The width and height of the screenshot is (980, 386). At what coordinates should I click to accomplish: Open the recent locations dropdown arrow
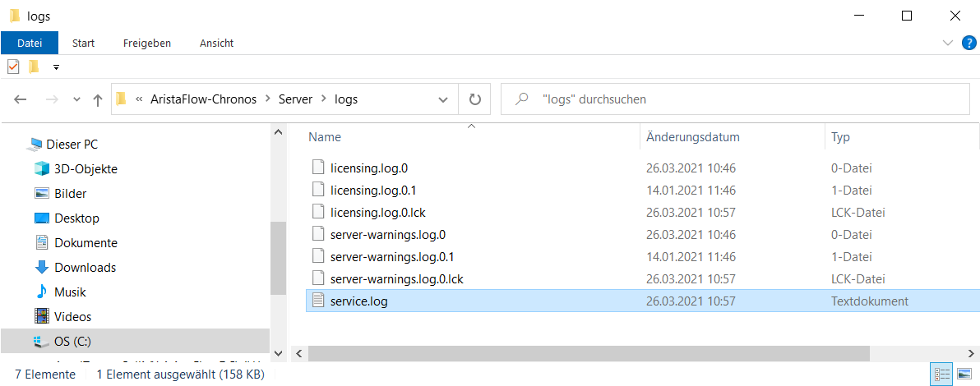click(77, 99)
